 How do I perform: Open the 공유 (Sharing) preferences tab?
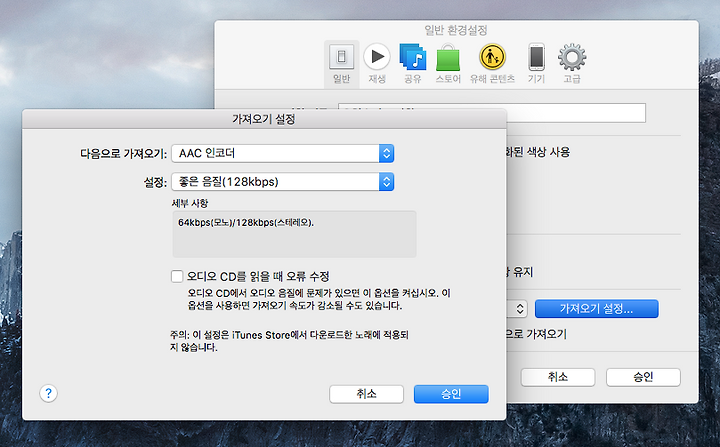click(412, 64)
